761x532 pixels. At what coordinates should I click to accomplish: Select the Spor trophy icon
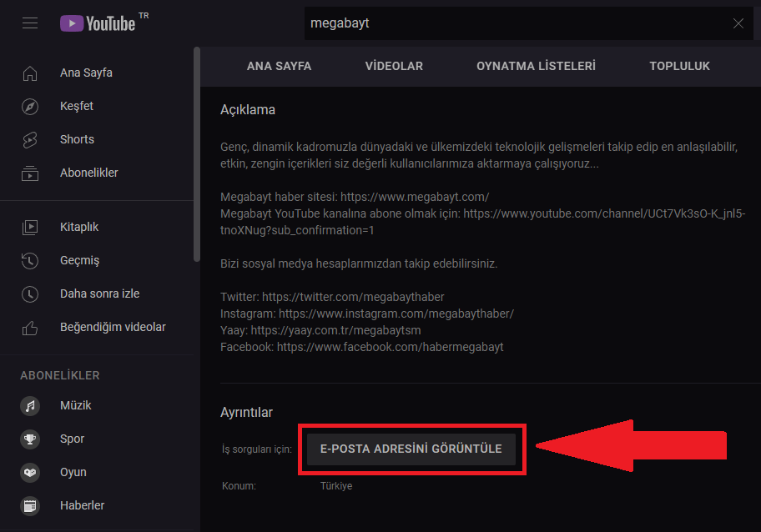click(30, 439)
